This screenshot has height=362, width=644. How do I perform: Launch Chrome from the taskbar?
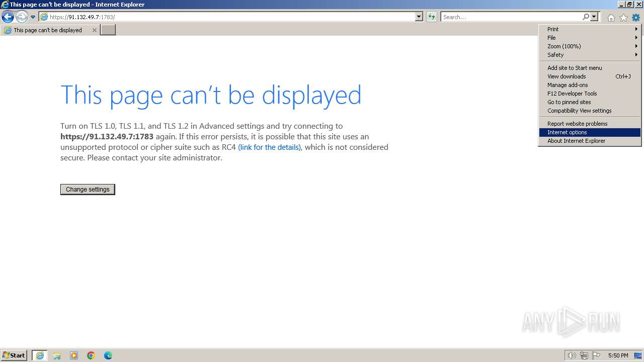(91, 355)
